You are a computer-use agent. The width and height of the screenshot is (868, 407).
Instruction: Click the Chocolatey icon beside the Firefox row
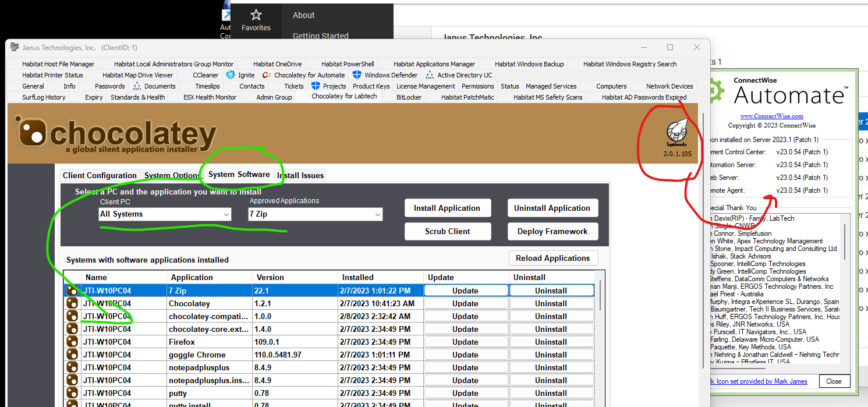tap(73, 341)
